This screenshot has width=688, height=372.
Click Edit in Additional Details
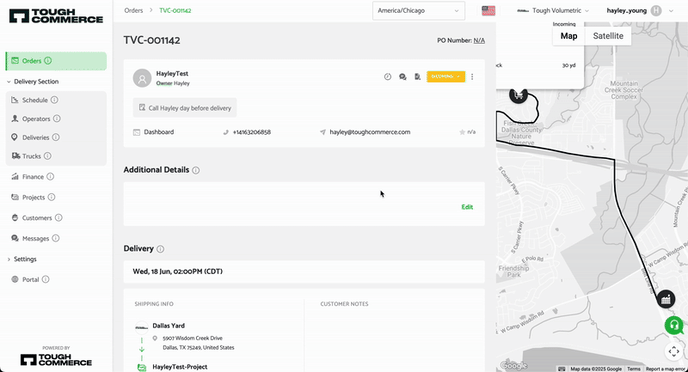(467, 207)
